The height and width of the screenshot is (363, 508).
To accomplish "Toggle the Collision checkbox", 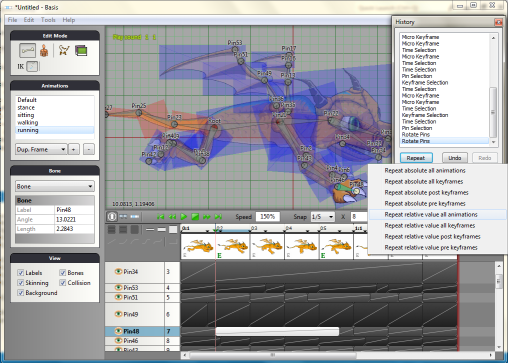I will click(63, 283).
